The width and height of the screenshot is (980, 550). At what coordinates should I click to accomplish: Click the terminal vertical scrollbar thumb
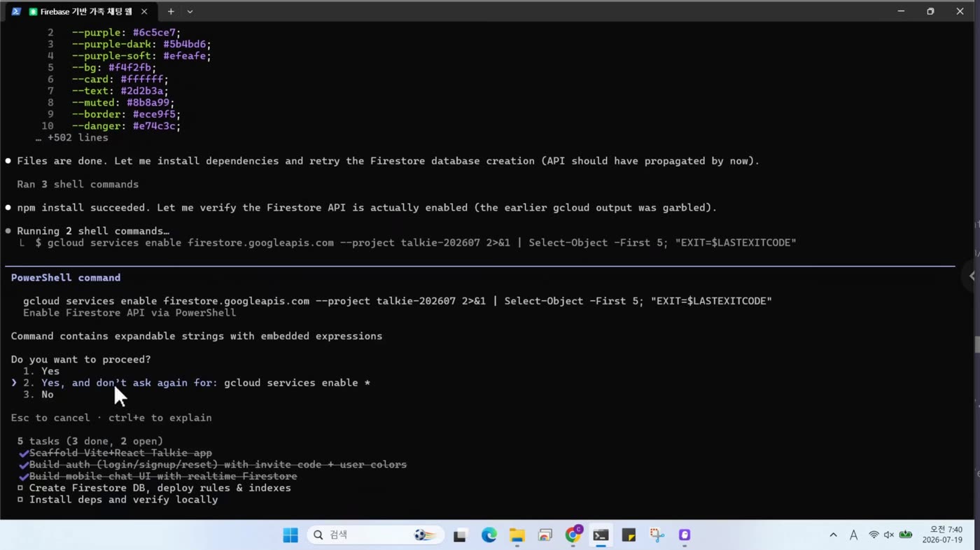click(976, 345)
